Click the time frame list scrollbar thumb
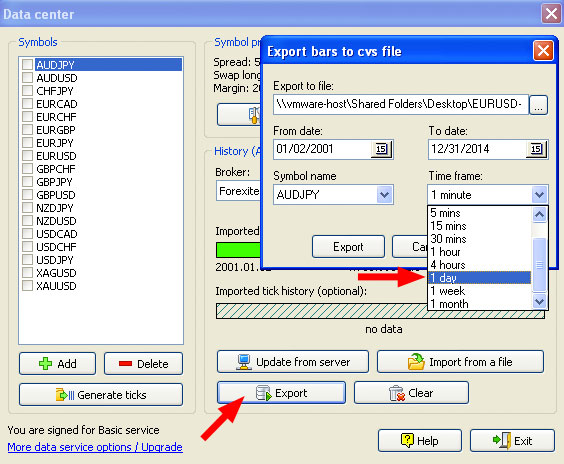564x464 pixels. click(539, 264)
